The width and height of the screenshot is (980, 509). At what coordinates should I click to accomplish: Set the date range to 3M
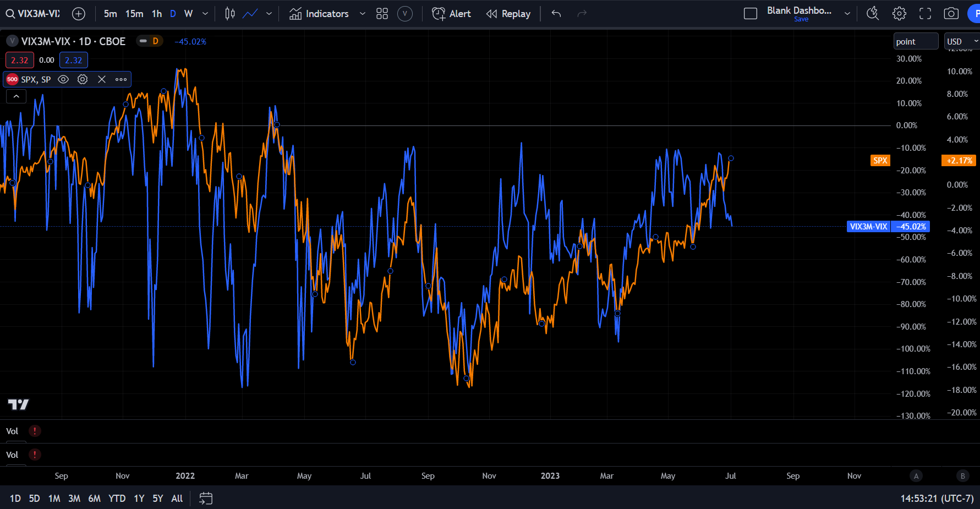coord(74,499)
